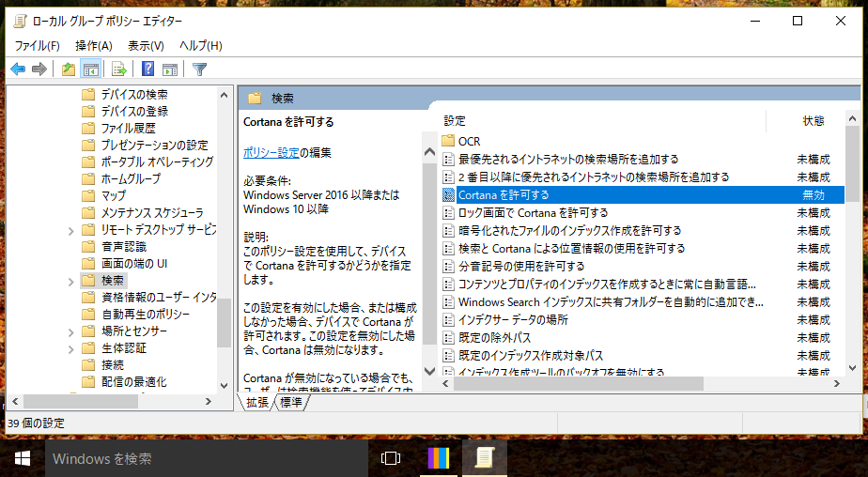The height and width of the screenshot is (477, 868).
Task: Open Task View on the taskbar
Action: (x=390, y=458)
